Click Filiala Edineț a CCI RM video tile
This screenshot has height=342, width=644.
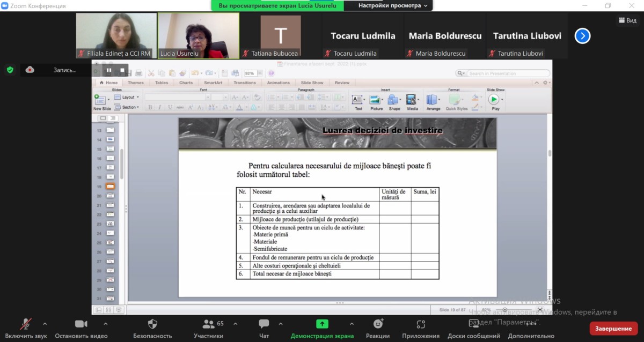(116, 35)
